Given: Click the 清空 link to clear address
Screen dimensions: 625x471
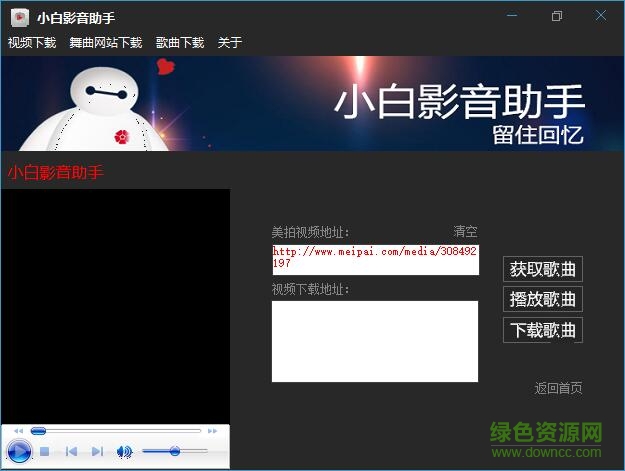Looking at the screenshot, I should click(465, 232).
